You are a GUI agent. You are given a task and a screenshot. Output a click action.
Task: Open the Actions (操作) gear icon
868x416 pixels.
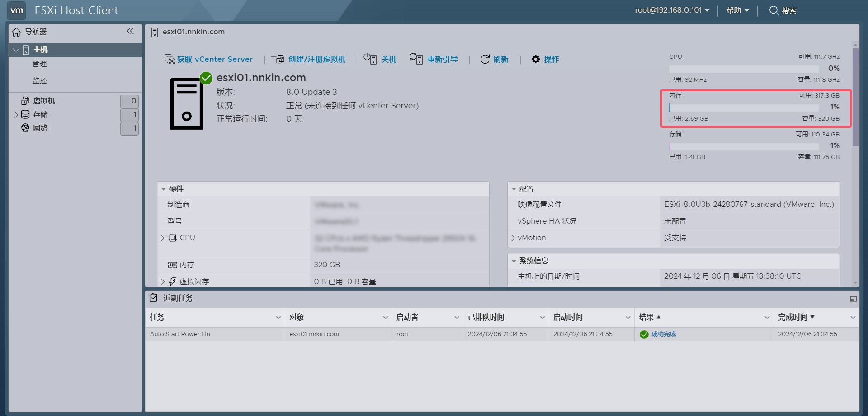coord(536,59)
